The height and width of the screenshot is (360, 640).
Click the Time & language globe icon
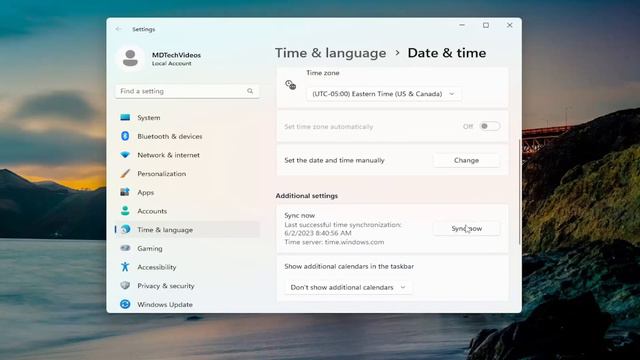point(125,229)
